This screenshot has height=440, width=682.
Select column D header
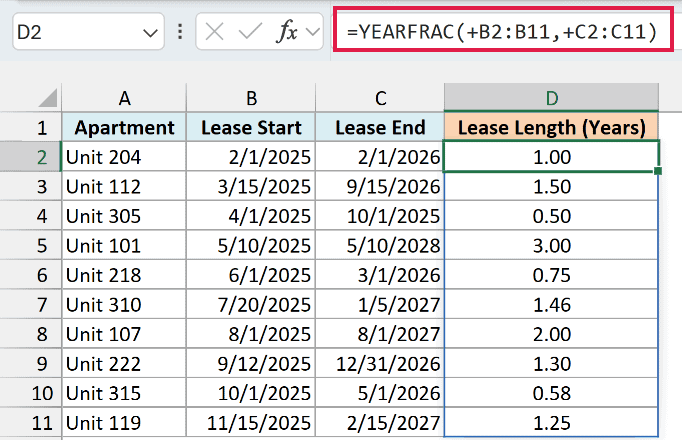552,98
